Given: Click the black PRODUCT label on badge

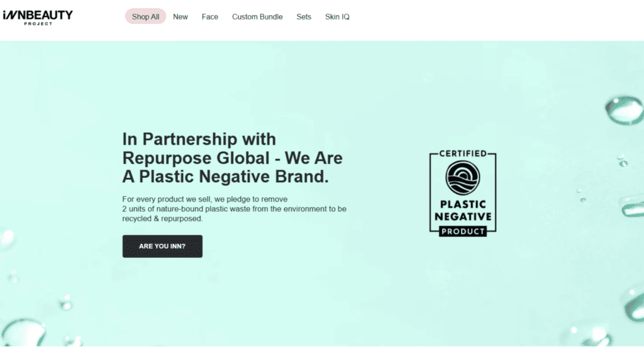Looking at the screenshot, I should click(x=463, y=231).
